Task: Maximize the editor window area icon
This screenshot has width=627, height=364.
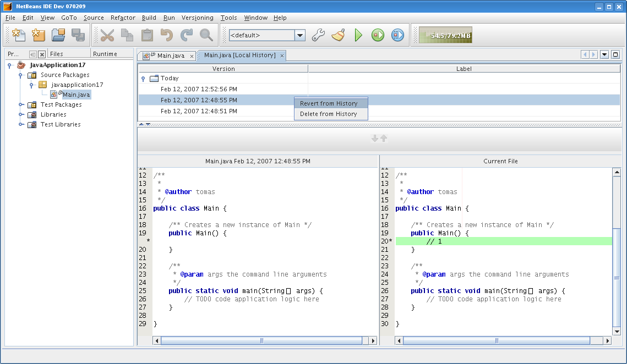Action: [x=616, y=54]
